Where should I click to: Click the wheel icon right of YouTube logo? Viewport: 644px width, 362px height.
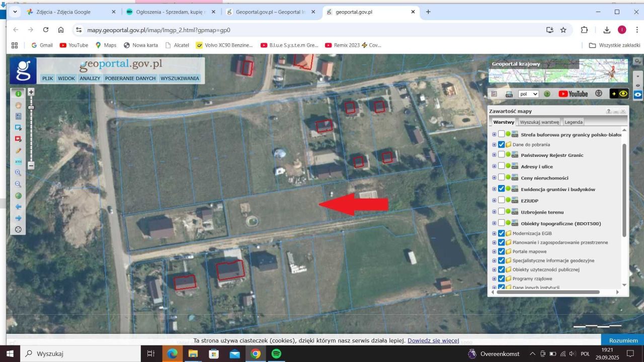tap(599, 94)
